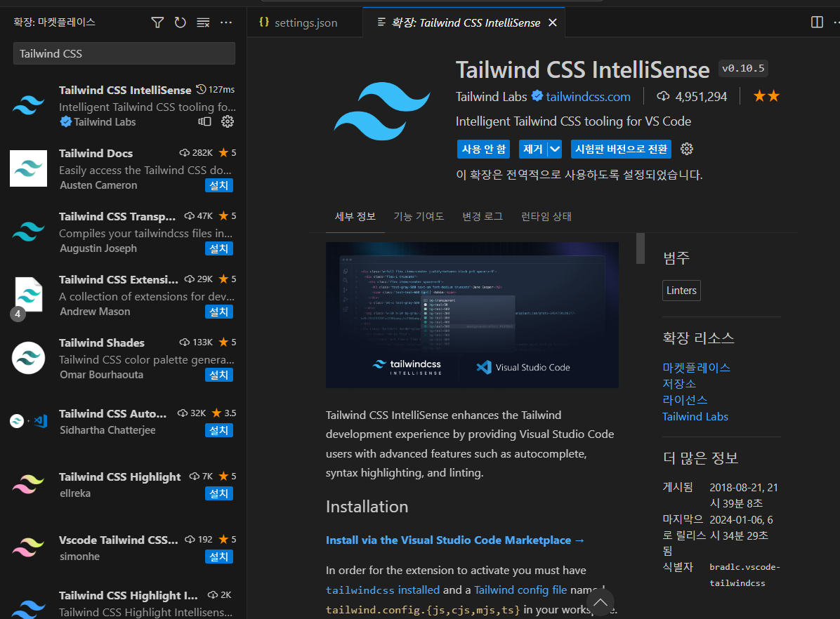The image size is (840, 619).
Task: Click README scrollbar thumb in details pane
Action: [640, 248]
